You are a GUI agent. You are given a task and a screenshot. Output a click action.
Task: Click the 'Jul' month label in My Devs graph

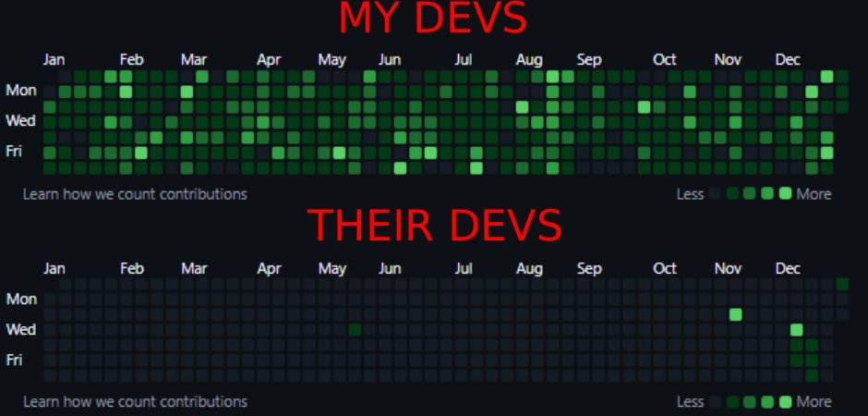(x=464, y=60)
